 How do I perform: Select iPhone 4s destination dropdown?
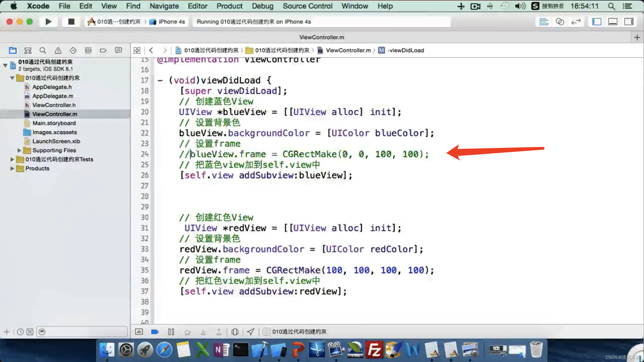[x=171, y=22]
